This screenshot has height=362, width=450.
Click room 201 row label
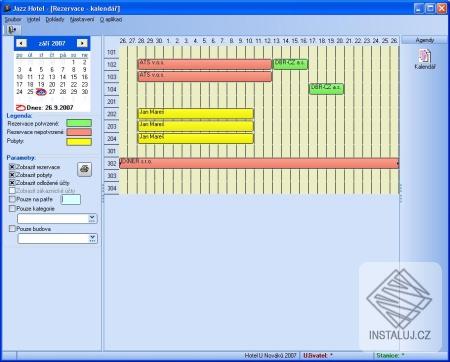point(112,101)
